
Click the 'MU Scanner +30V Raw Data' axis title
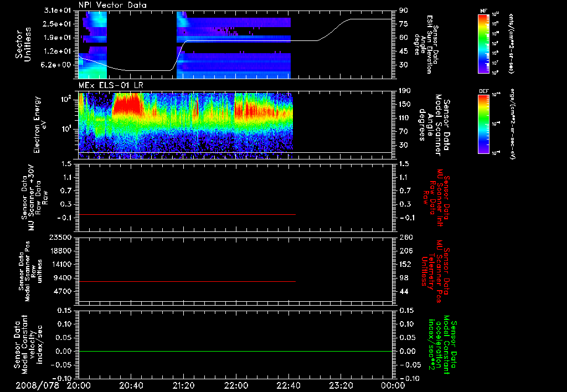[x=34, y=198]
